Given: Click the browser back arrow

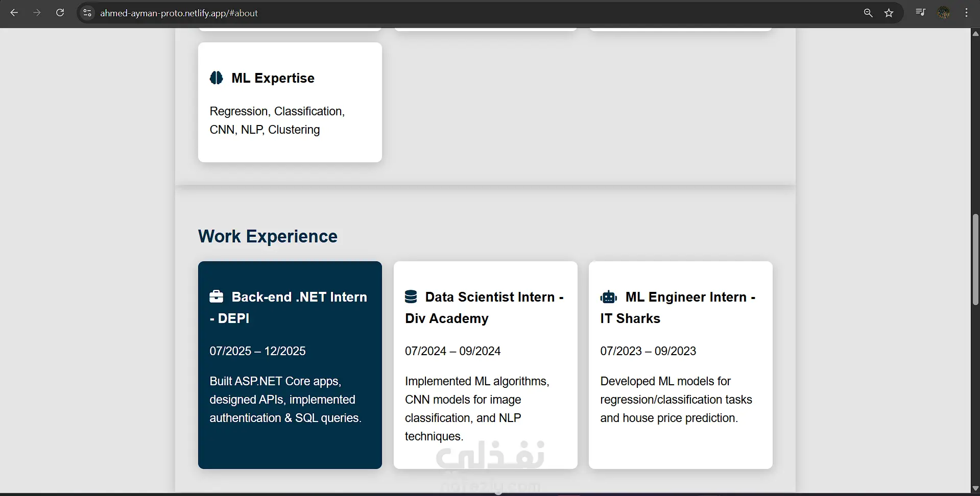Looking at the screenshot, I should point(14,13).
